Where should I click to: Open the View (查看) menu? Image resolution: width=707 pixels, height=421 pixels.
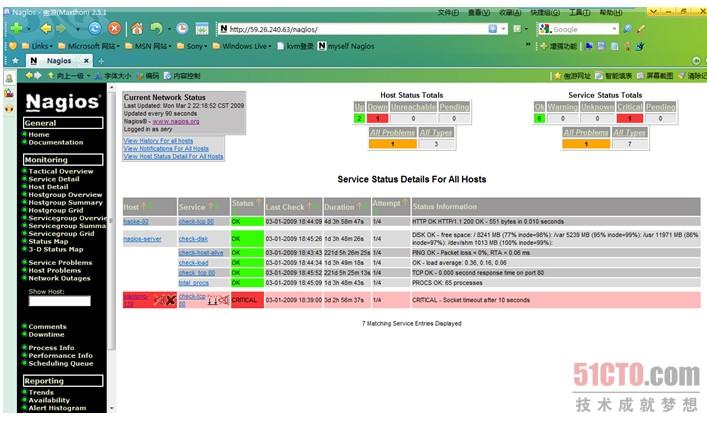(x=479, y=12)
